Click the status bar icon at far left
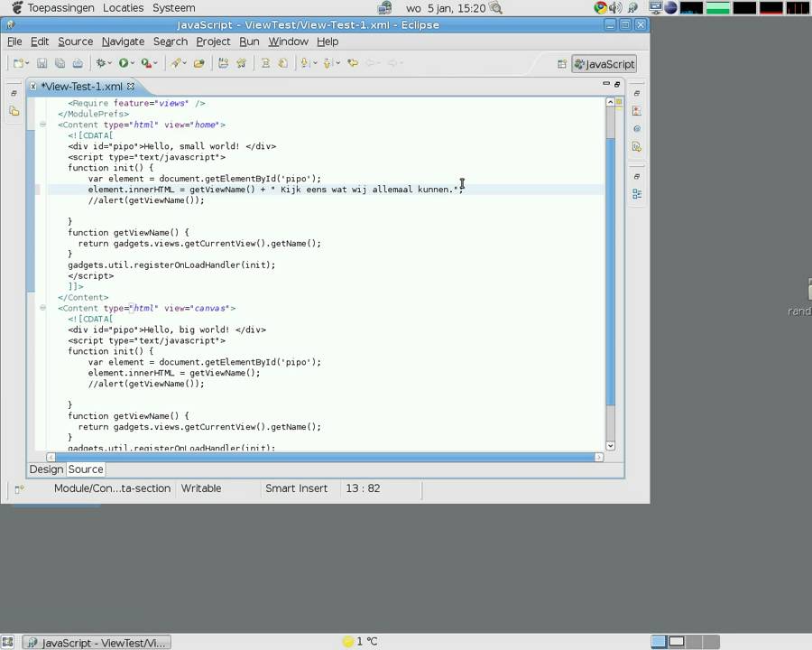The width and height of the screenshot is (812, 650). (x=19, y=488)
